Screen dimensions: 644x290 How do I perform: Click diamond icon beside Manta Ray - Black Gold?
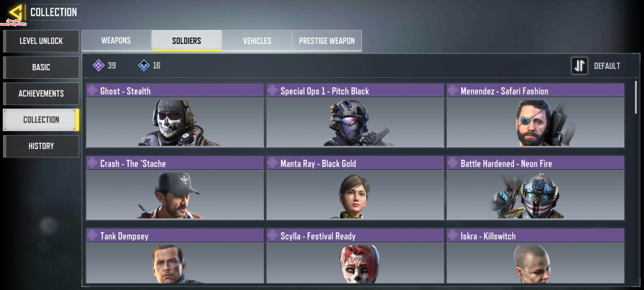[x=272, y=163]
